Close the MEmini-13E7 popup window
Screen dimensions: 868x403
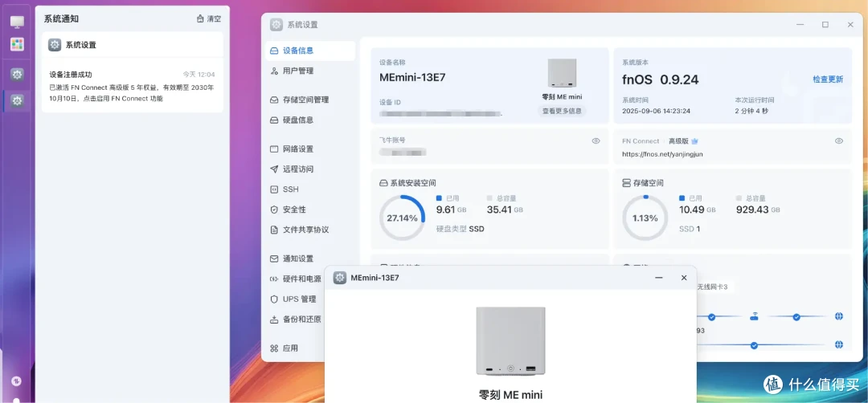tap(684, 278)
